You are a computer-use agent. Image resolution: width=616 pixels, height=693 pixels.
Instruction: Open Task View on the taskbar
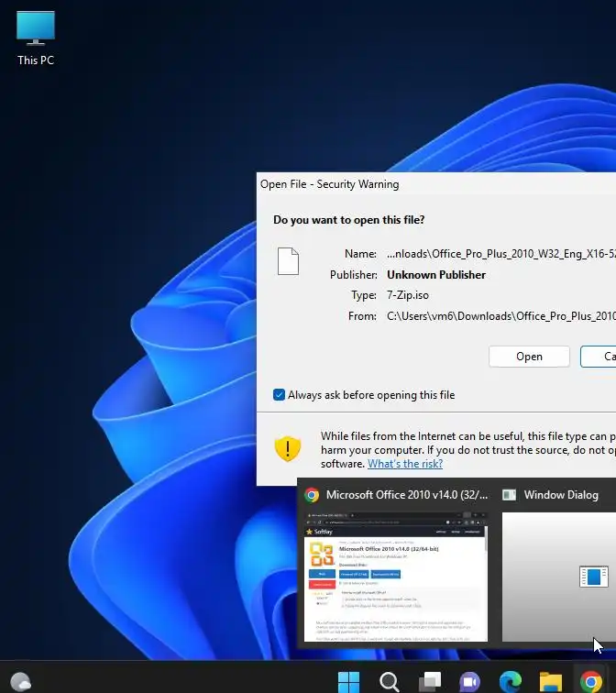(x=430, y=681)
